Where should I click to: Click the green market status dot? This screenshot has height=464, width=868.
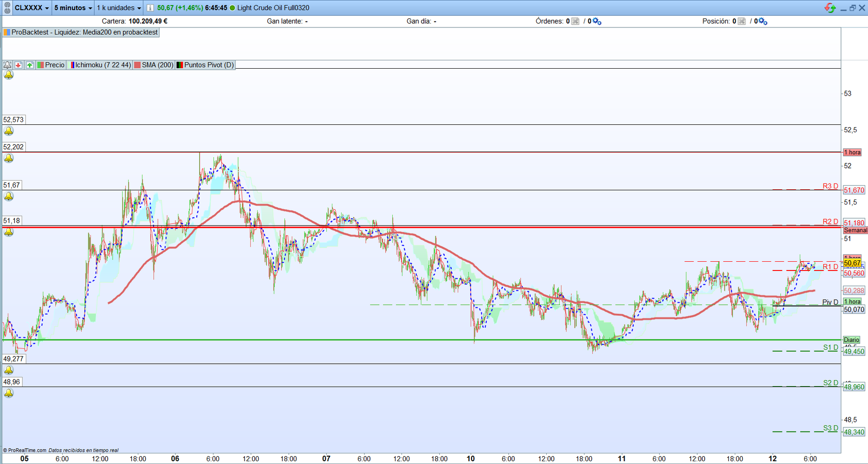(233, 8)
